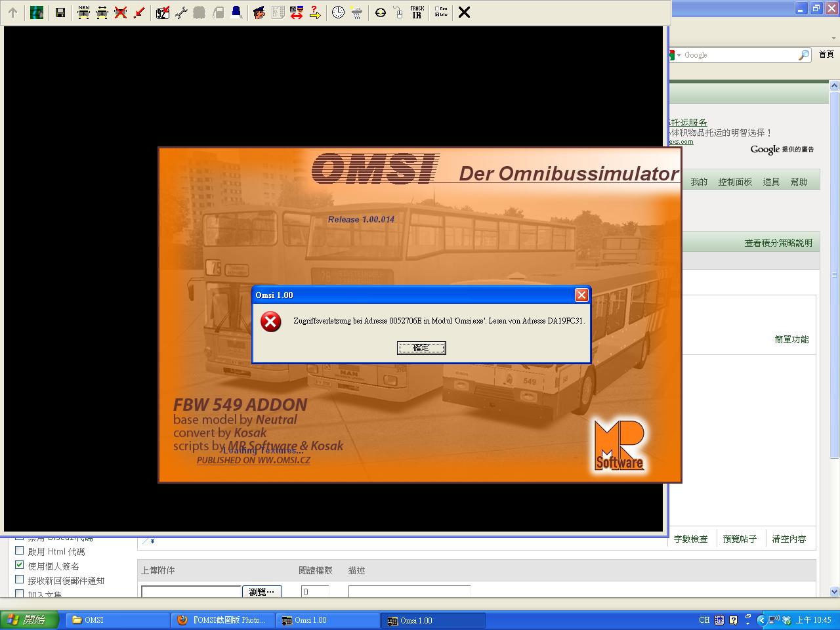Click the 瀏覽 browse button for attachment
Viewport: 840px width, 630px height.
click(x=262, y=591)
